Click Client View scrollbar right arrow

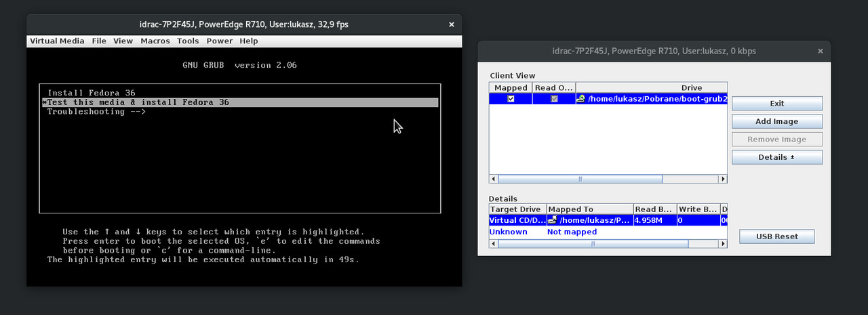724,179
